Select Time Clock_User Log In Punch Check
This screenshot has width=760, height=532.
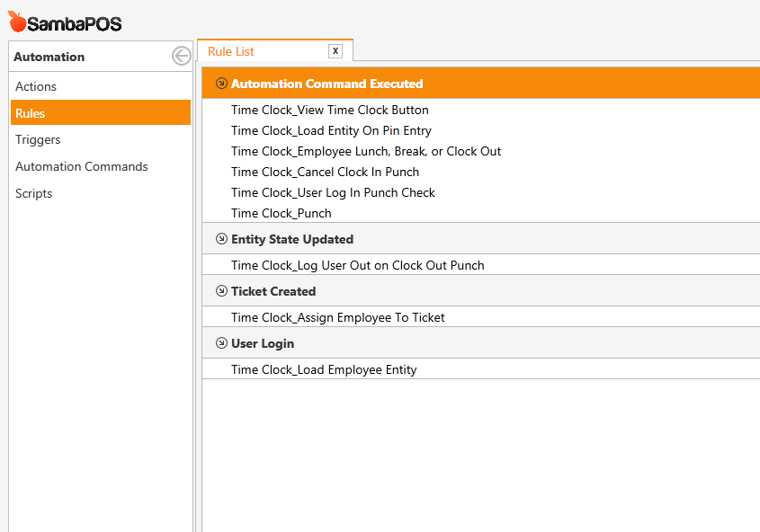tap(333, 192)
